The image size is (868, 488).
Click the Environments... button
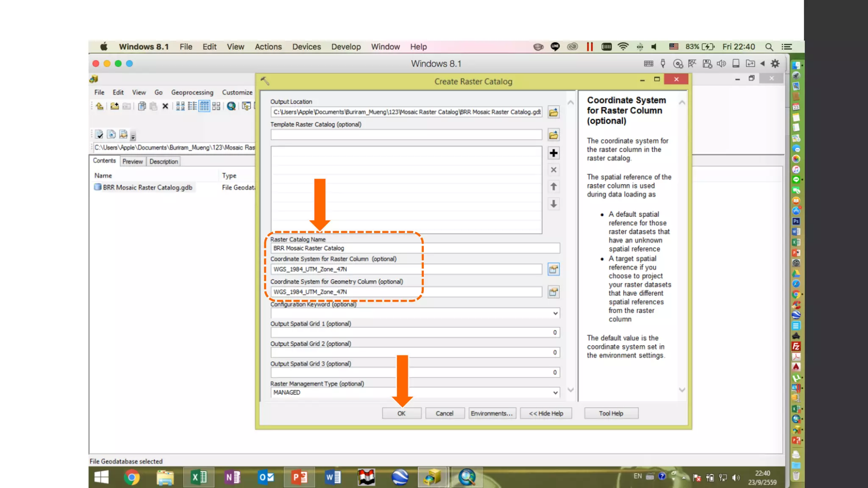click(x=492, y=413)
